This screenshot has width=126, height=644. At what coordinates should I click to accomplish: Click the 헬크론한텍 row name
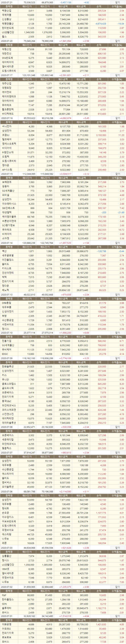tap(8, 109)
